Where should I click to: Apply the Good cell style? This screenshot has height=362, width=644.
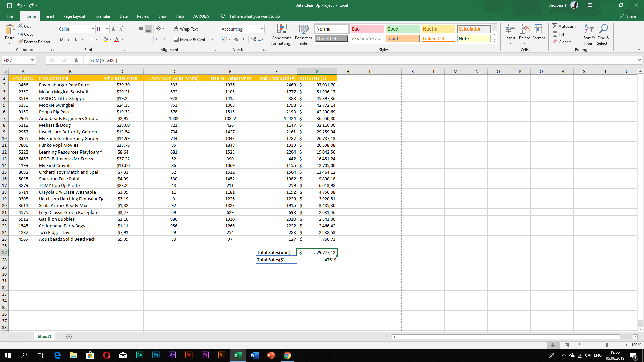pyautogui.click(x=402, y=29)
